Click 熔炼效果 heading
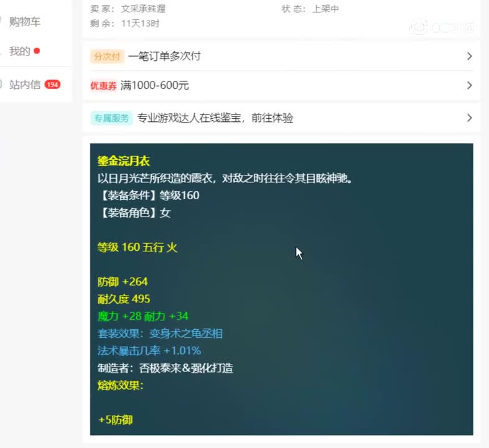Screen dimensions: 489x448 (x=120, y=385)
